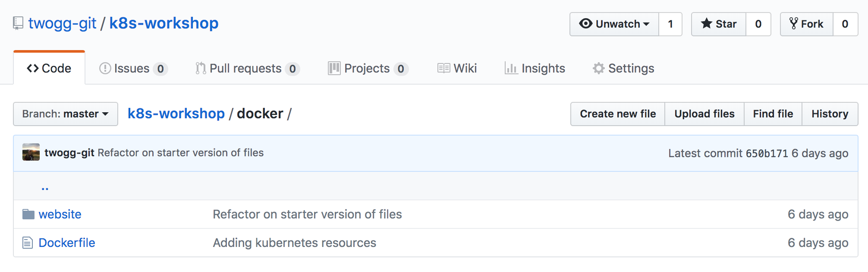Screen dimensions: 868x272
Task: Click the Wiki book icon
Action: [443, 68]
